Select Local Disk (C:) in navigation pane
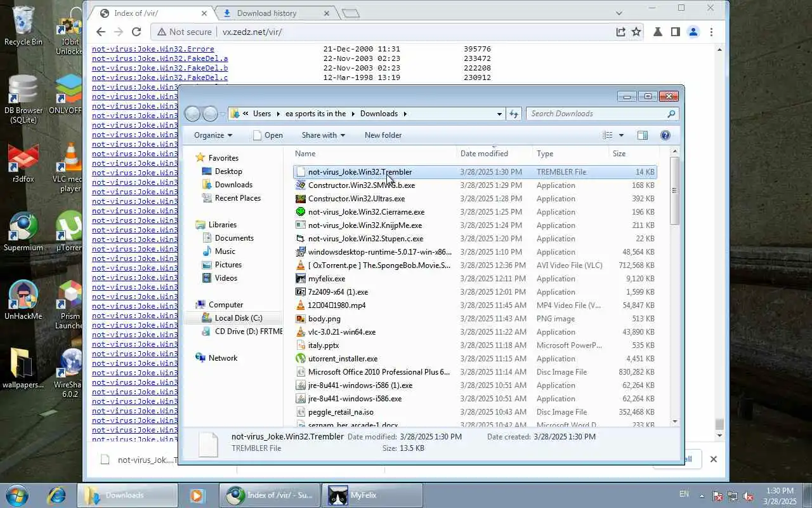The height and width of the screenshot is (508, 812). pyautogui.click(x=238, y=318)
